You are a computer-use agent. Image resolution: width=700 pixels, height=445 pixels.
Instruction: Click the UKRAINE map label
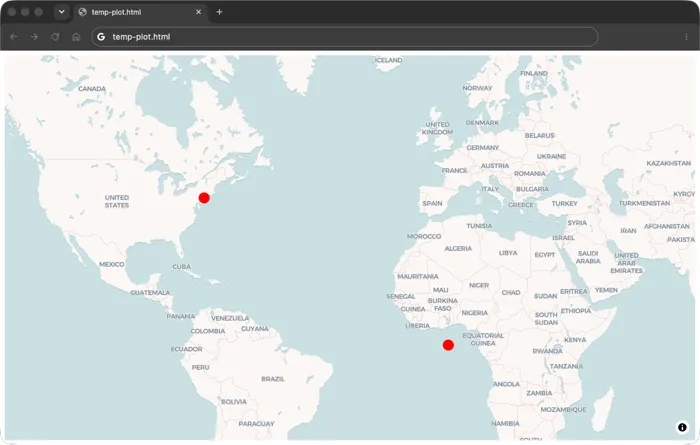tap(551, 156)
